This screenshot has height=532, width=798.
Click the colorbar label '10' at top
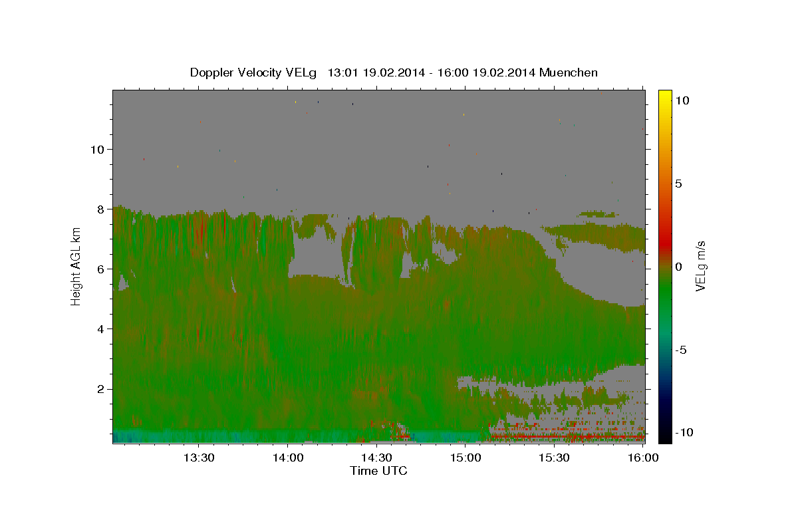(682, 100)
